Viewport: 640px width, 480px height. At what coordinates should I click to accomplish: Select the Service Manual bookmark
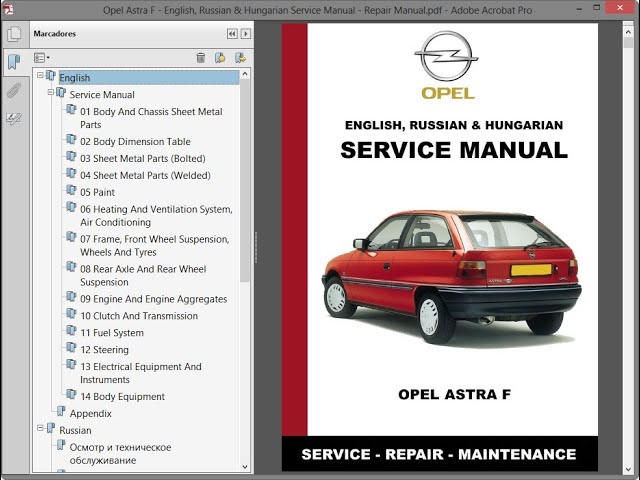tap(102, 95)
